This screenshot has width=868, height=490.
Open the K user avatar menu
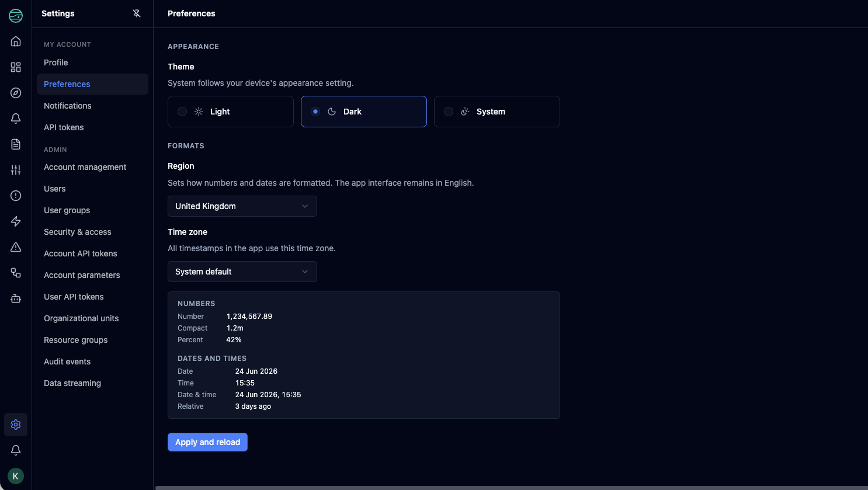pos(16,476)
